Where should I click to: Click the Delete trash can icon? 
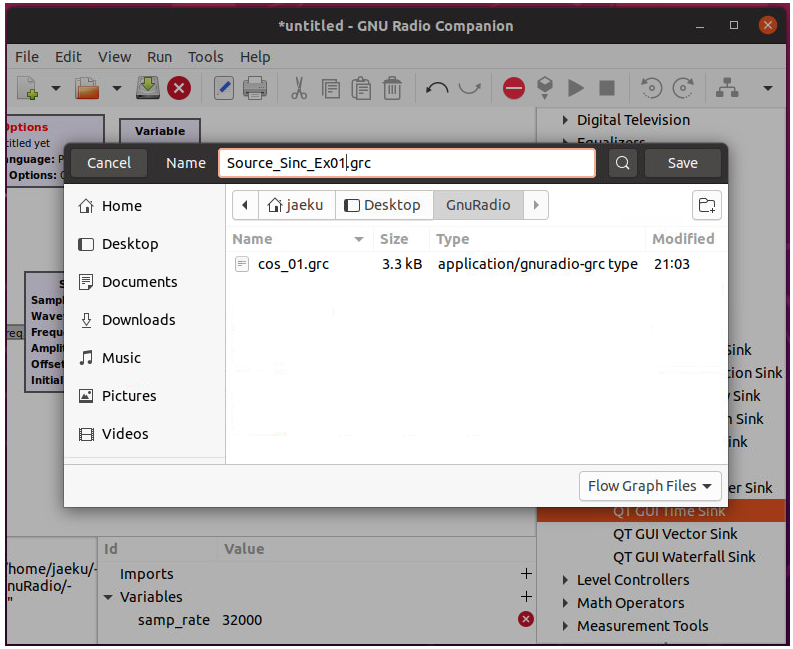(392, 88)
